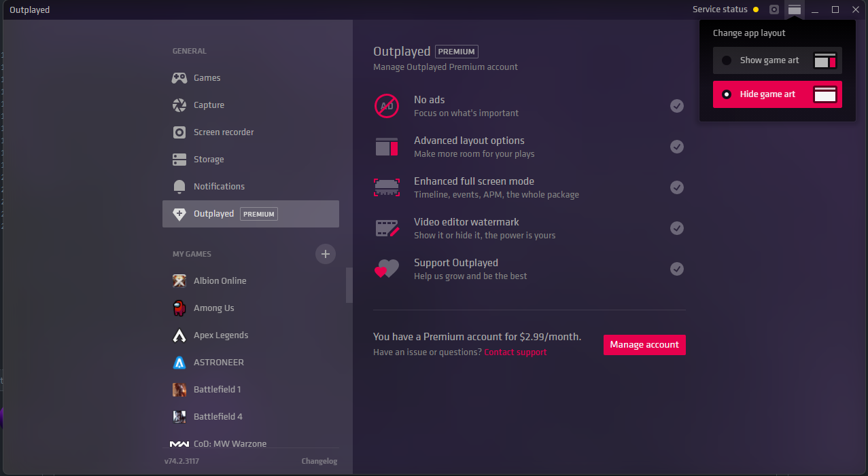The image size is (868, 476).
Task: Click the Storage drive icon
Action: click(x=179, y=160)
